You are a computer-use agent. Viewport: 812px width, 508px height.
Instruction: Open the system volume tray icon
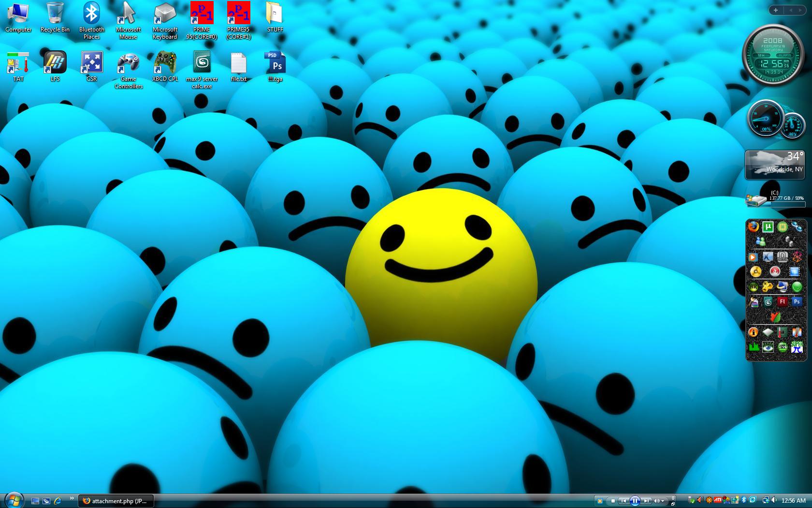click(x=774, y=500)
